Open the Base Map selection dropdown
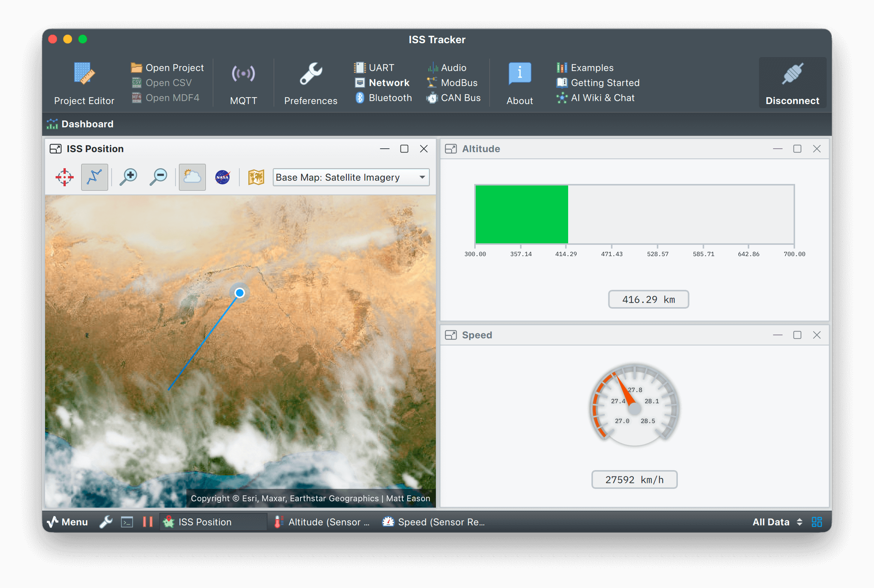 pos(351,177)
